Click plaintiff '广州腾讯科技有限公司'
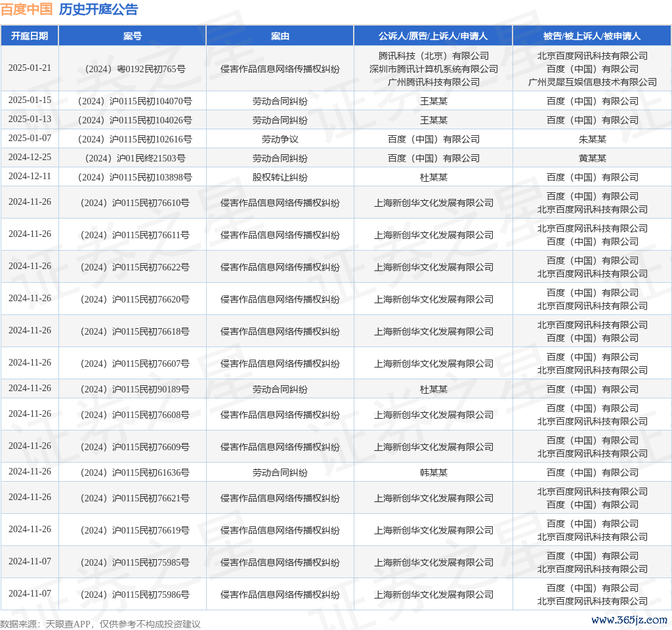Screen dimensions: 672x630 tap(434, 82)
